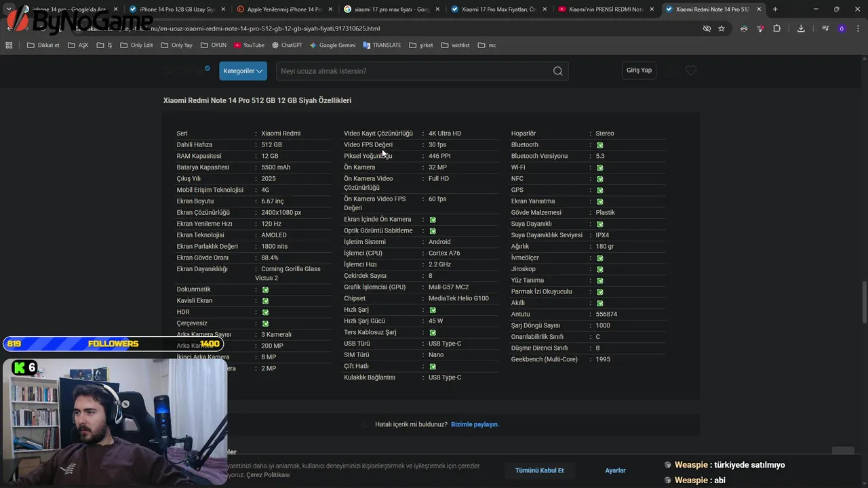Click the 'Cortex A76' processor value
Image resolution: width=868 pixels, height=488 pixels.
click(x=444, y=253)
